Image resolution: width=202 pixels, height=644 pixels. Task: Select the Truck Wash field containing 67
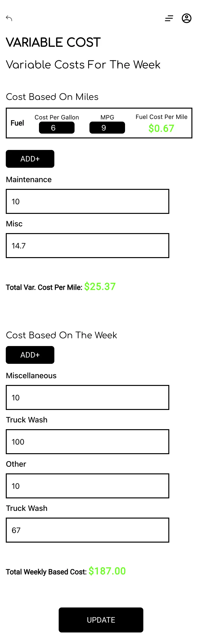pos(88,530)
